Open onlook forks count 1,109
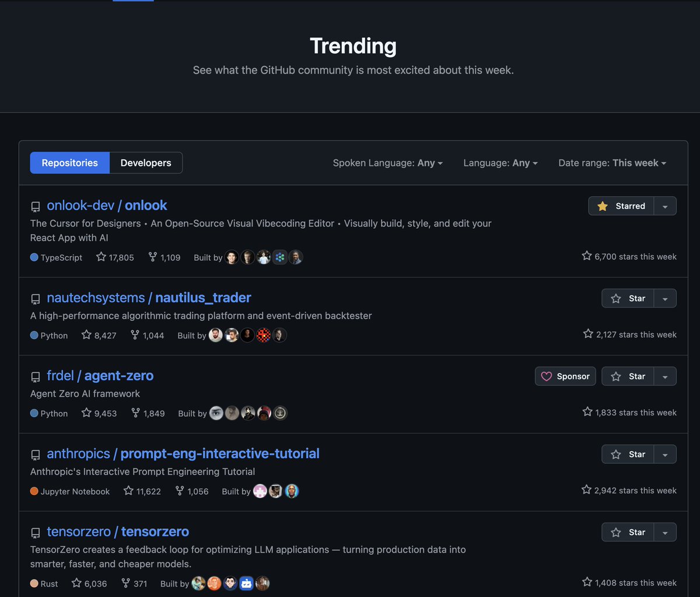 (x=164, y=257)
